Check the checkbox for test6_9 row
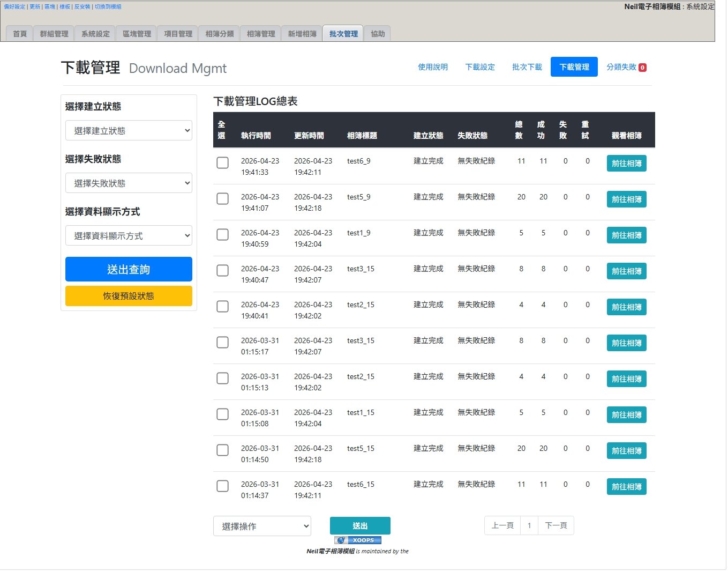 click(222, 163)
